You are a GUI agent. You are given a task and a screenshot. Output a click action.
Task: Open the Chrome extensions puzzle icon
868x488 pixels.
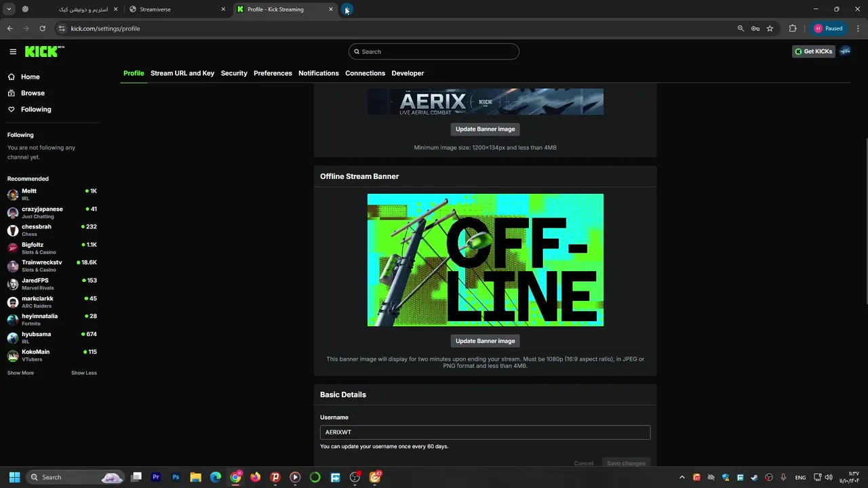793,28
